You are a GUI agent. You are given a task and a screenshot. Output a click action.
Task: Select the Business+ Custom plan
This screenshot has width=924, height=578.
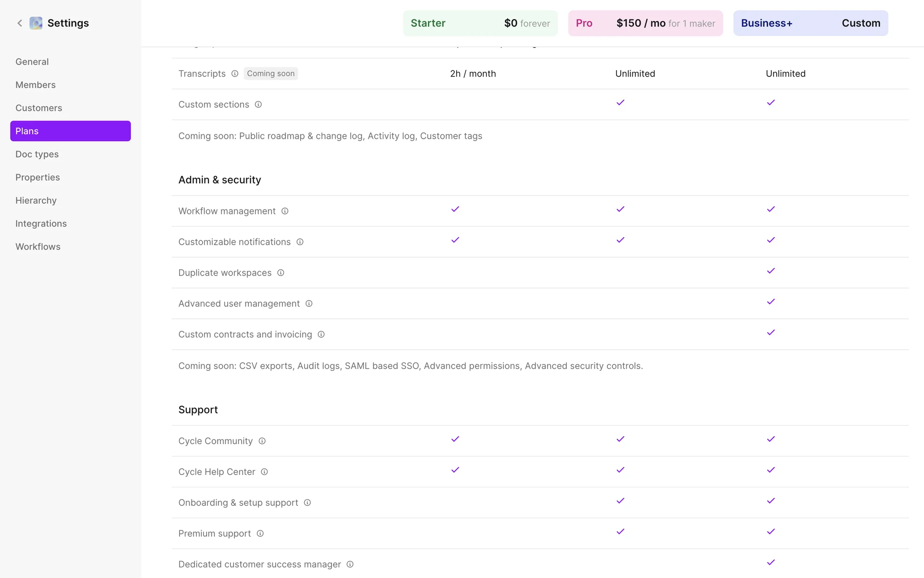point(810,23)
